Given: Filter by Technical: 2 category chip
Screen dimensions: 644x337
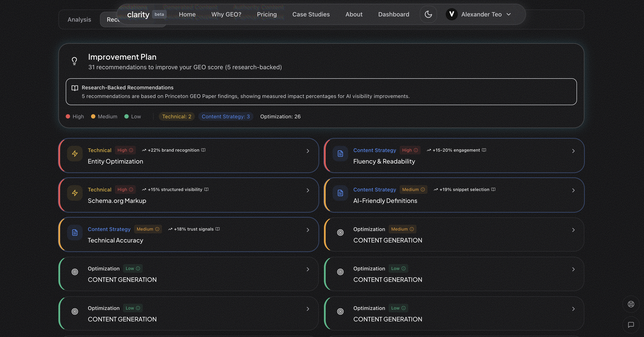Looking at the screenshot, I should pos(176,117).
